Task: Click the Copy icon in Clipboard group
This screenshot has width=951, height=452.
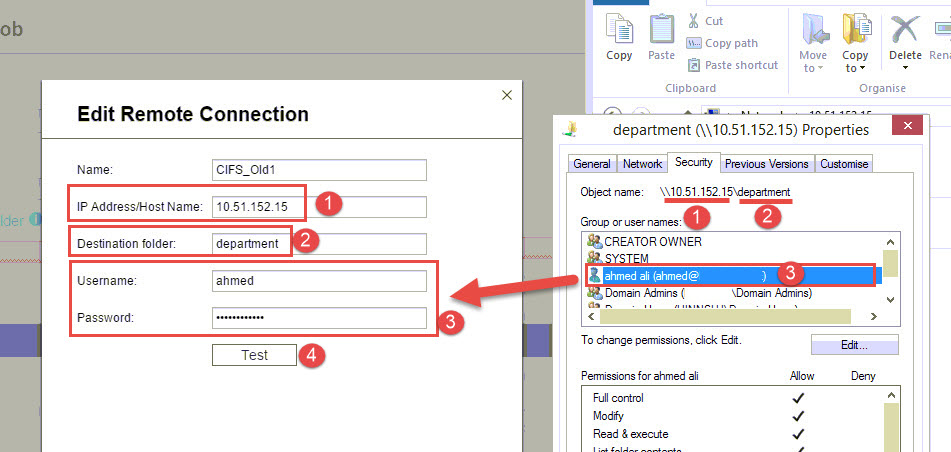Action: (619, 30)
